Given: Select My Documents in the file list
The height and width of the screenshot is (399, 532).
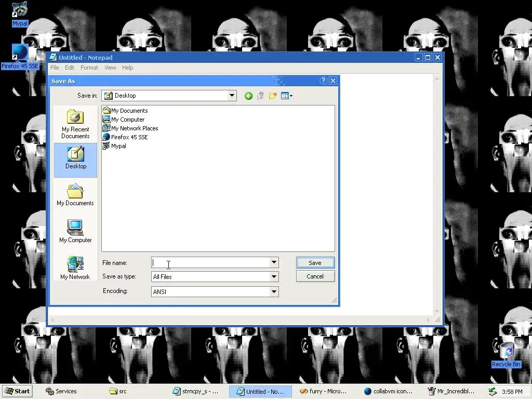Looking at the screenshot, I should point(125,111).
